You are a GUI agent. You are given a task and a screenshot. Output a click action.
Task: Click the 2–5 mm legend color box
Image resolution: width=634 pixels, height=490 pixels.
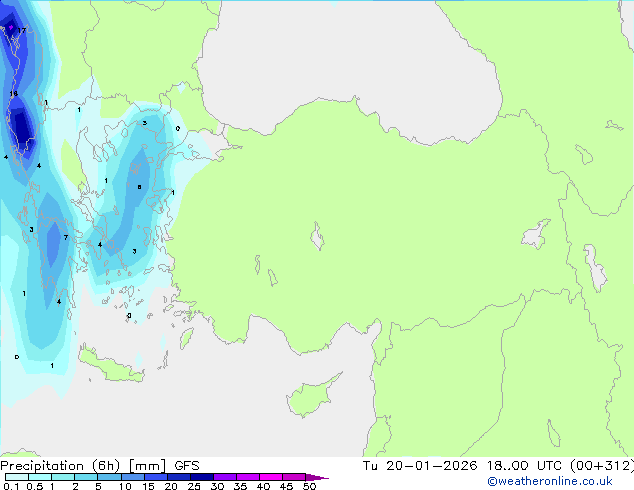tap(86, 477)
